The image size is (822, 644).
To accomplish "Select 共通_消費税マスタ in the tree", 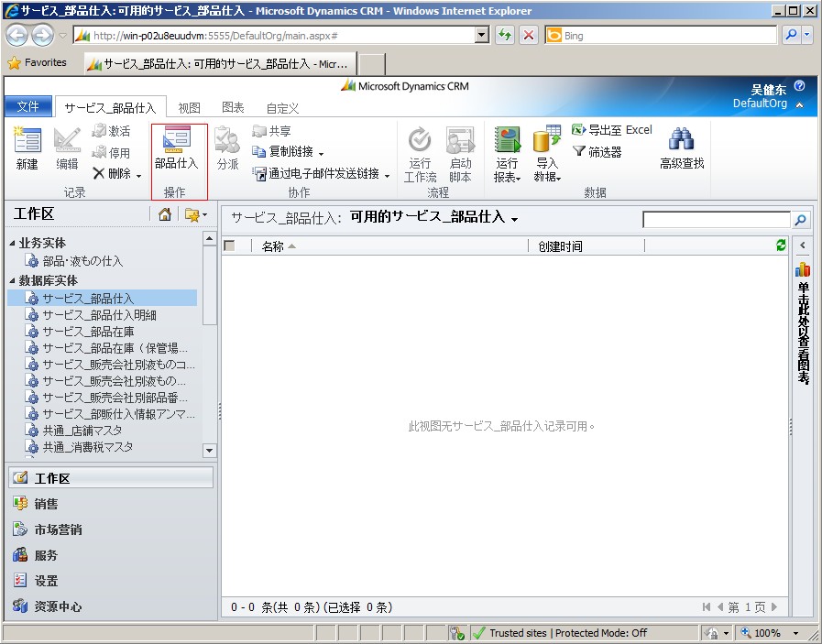I will pyautogui.click(x=79, y=447).
